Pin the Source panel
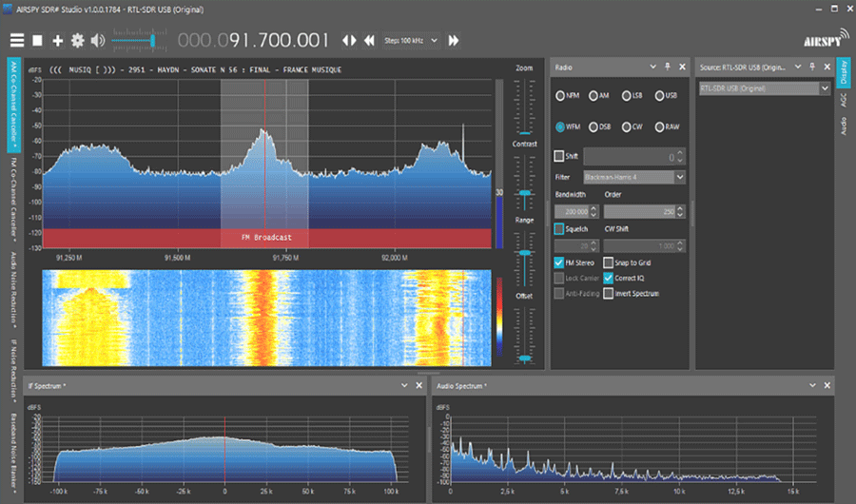The width and height of the screenshot is (856, 504). click(812, 67)
